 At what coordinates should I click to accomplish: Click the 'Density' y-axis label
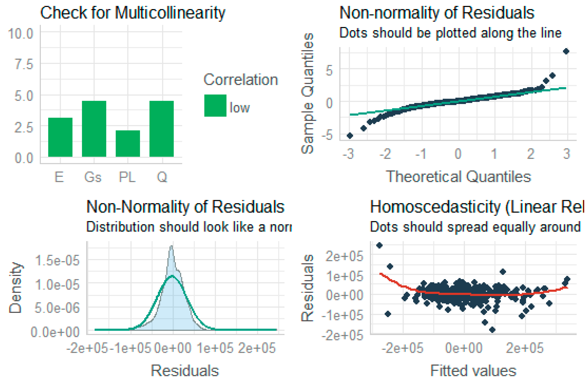click(15, 288)
